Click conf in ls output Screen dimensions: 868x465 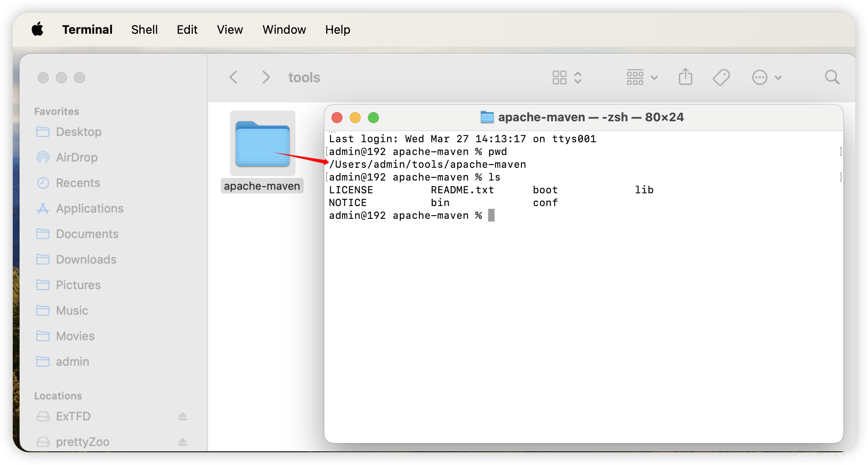pyautogui.click(x=545, y=202)
